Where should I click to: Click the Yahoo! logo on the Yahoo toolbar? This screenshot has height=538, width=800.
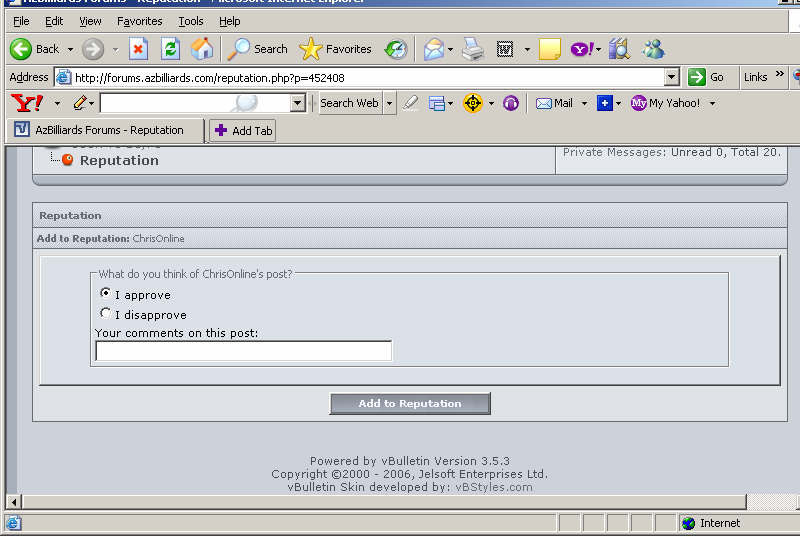pyautogui.click(x=26, y=103)
